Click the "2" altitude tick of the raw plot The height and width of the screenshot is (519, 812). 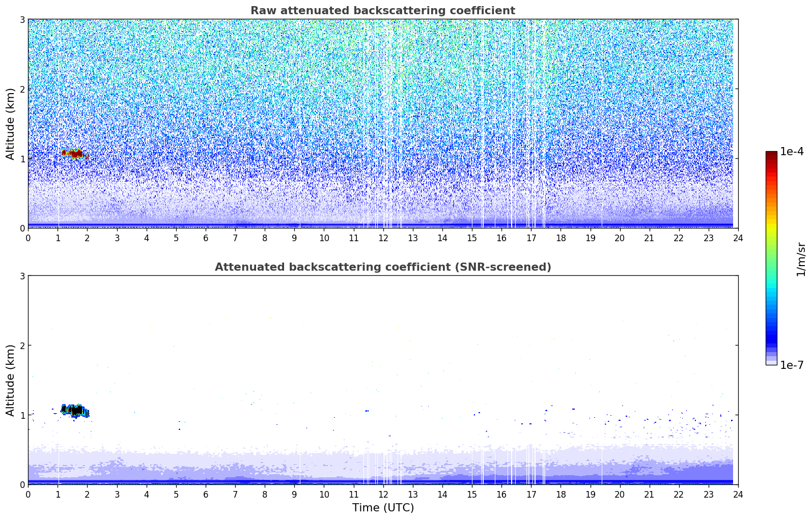tap(22, 89)
